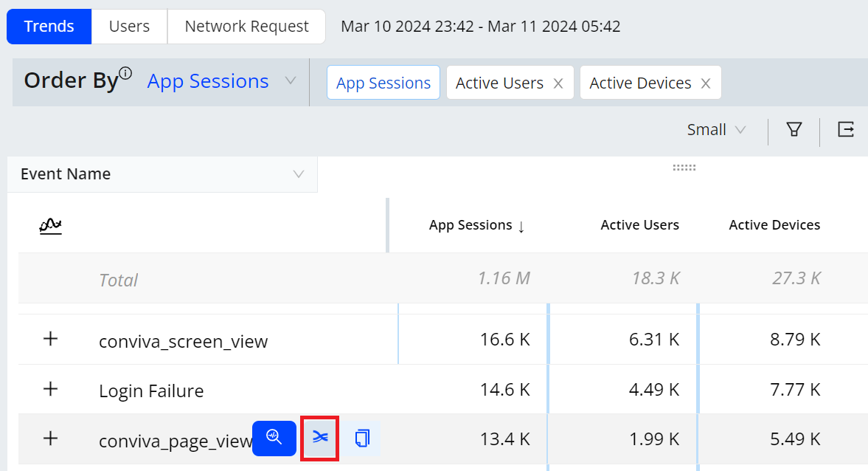Click the drag handle dots above table

(x=684, y=168)
